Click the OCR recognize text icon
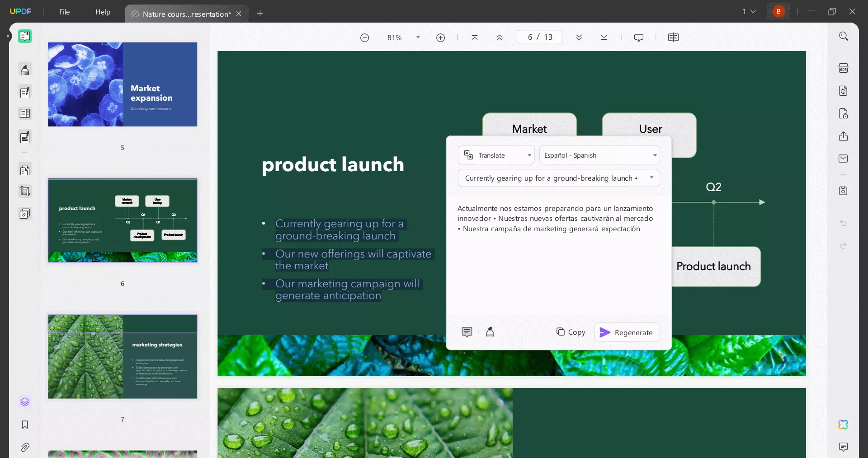868x458 pixels. (x=843, y=68)
